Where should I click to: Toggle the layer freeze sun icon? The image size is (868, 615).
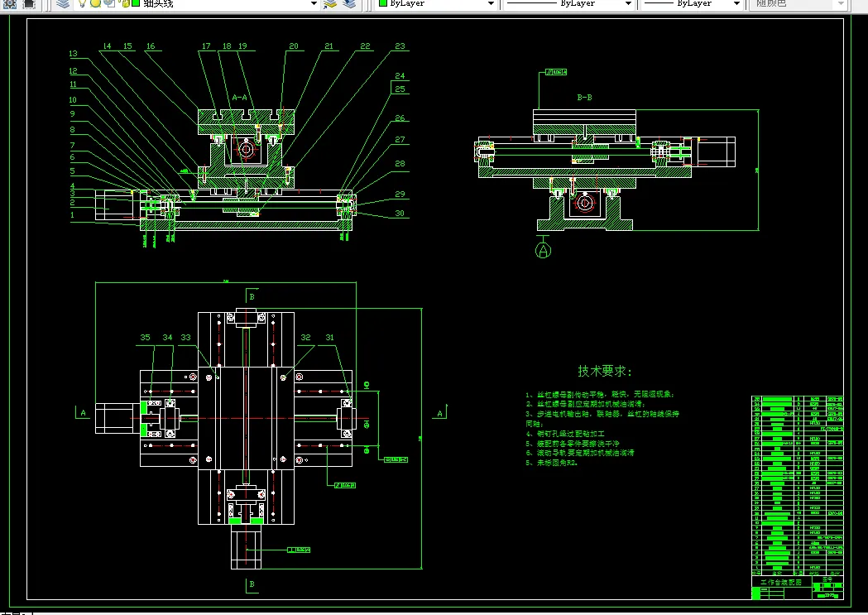click(x=95, y=3)
